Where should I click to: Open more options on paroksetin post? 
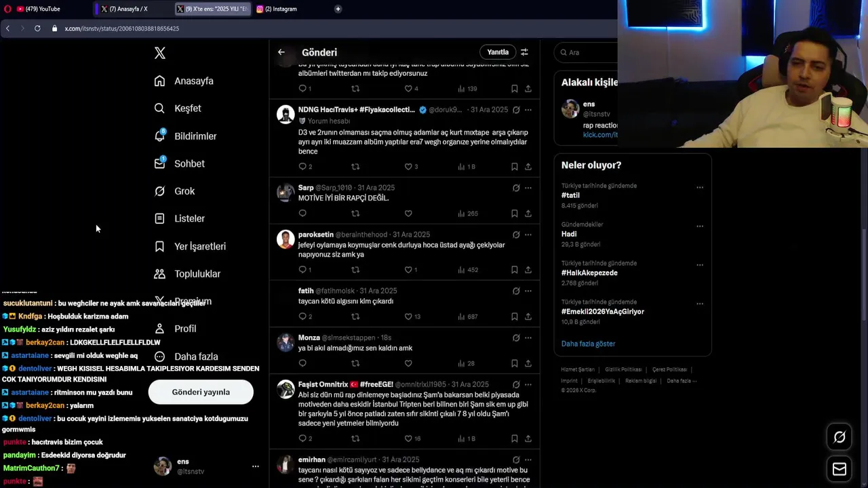(x=528, y=235)
